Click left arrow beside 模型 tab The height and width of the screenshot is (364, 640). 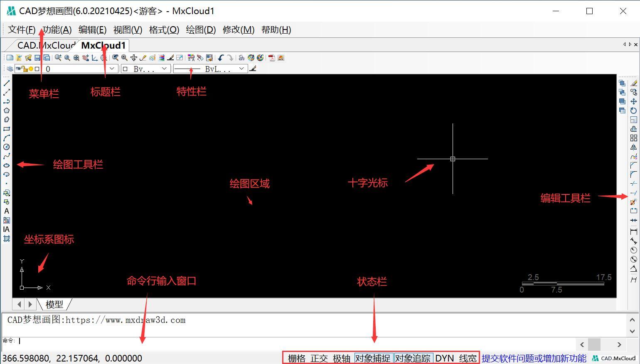[19, 304]
